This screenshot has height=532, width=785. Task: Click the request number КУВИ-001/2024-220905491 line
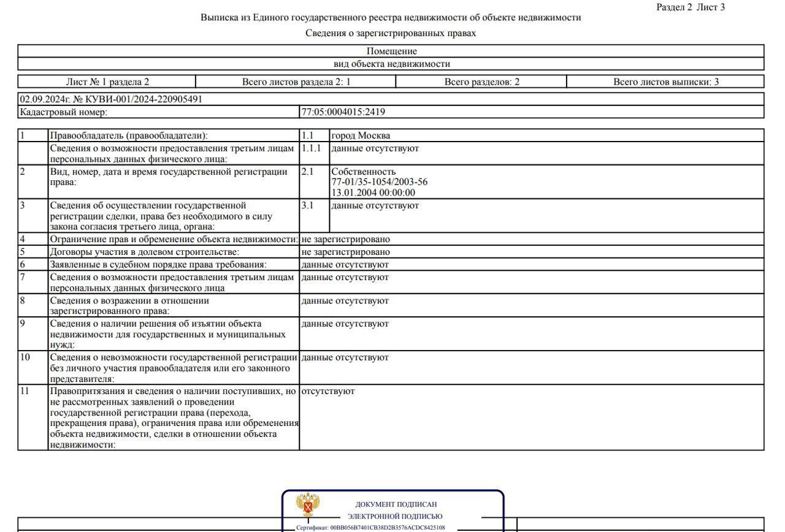(111, 99)
